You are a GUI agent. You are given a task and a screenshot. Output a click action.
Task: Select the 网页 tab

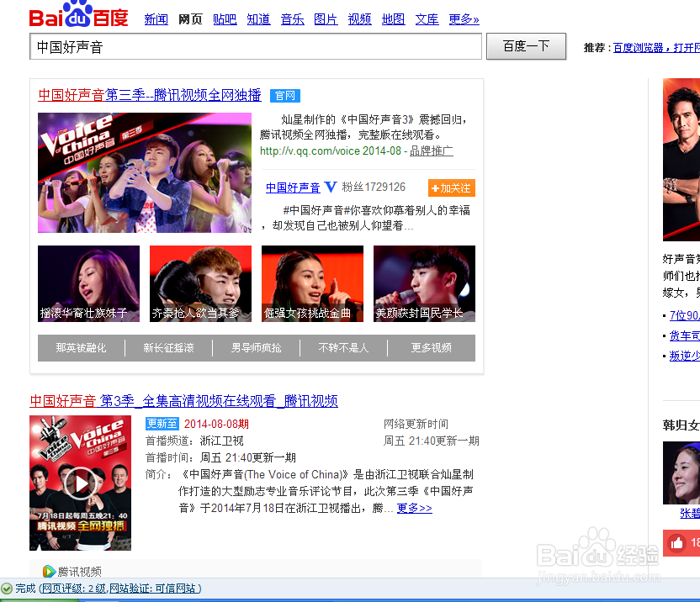(190, 19)
